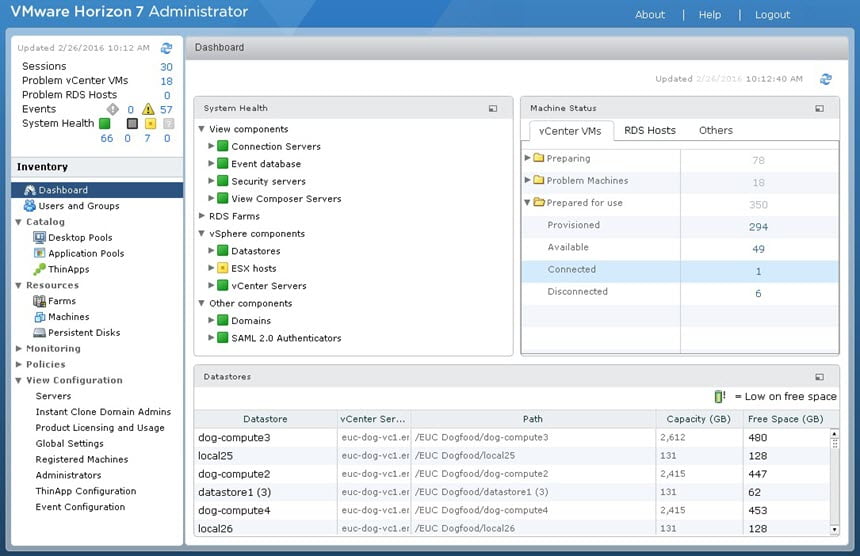
Task: Click Datastores table scroll-up arrow
Action: (x=834, y=434)
